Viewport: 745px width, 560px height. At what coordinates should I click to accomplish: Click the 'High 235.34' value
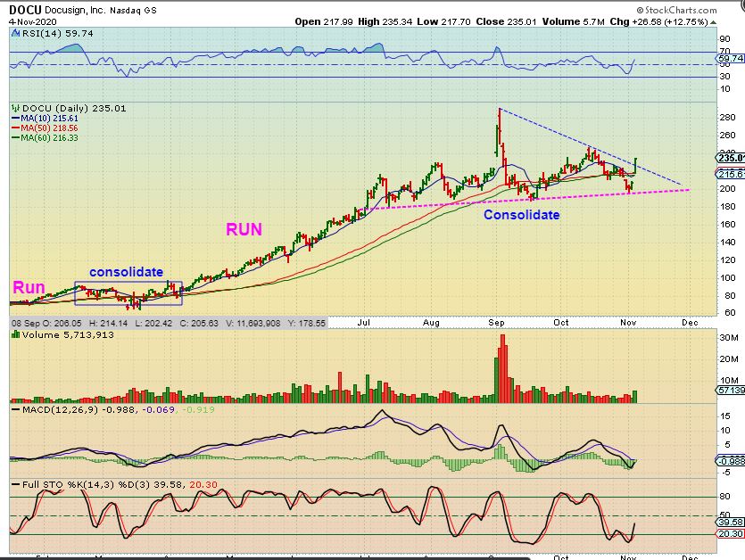[x=385, y=22]
